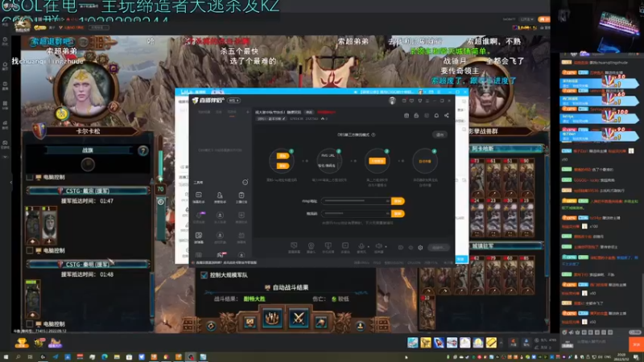Select the unit card in CSTG-秦明 army
The width and height of the screenshot is (644, 362).
tap(32, 299)
